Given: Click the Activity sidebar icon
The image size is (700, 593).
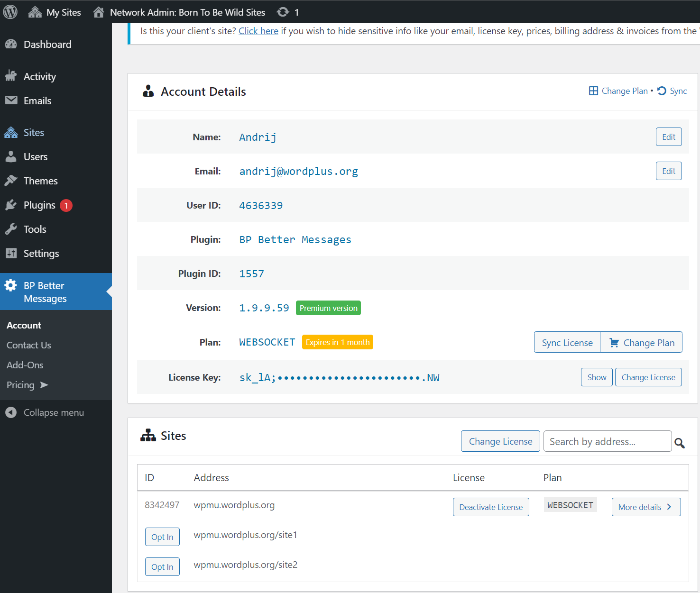Looking at the screenshot, I should (x=11, y=76).
